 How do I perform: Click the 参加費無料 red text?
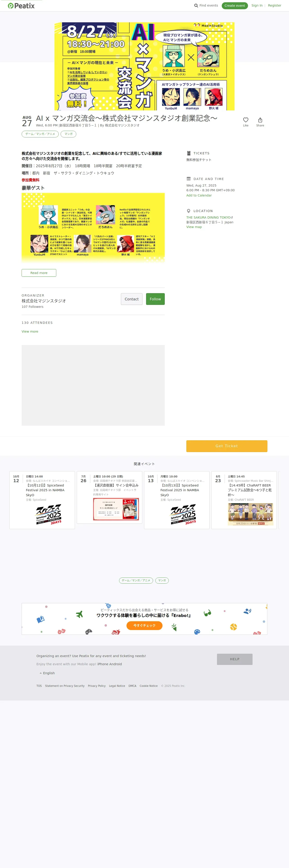click(30, 180)
